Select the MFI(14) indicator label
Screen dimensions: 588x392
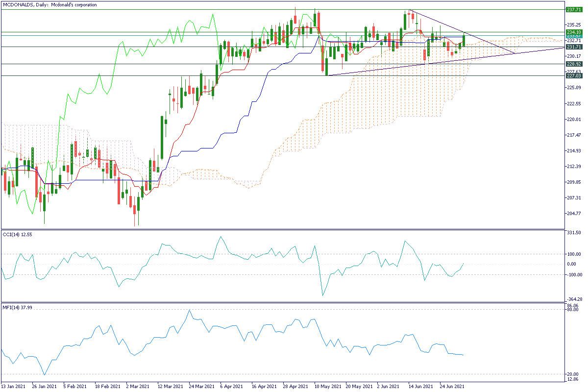(17, 308)
